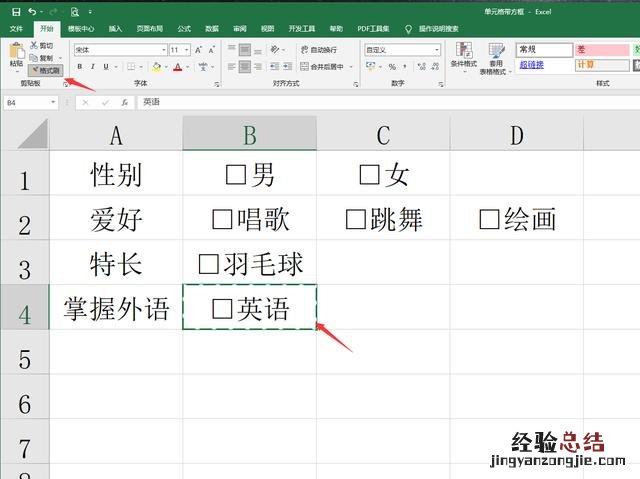Toggle Italic formatting button

93,67
